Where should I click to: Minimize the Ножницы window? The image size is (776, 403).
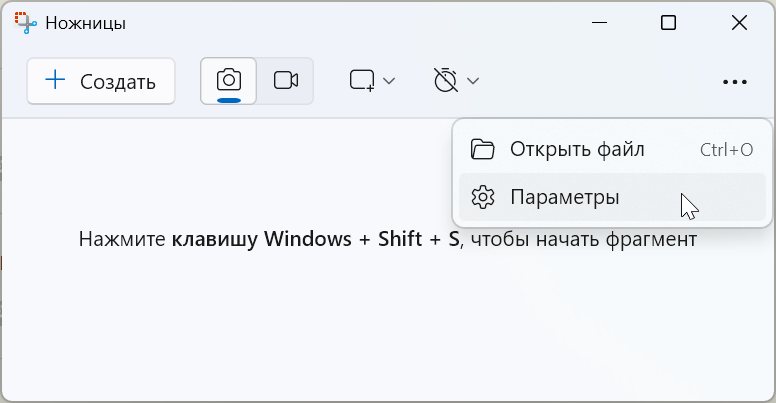coord(600,23)
